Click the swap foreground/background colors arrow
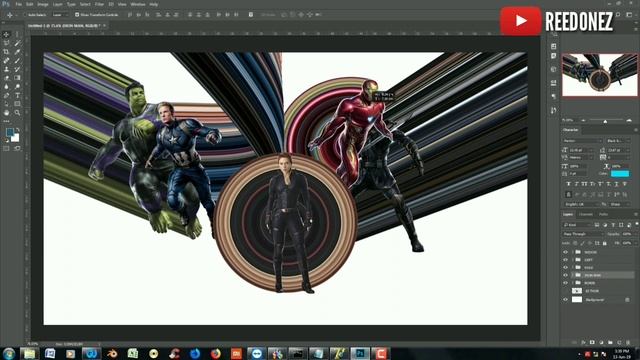 [18, 130]
